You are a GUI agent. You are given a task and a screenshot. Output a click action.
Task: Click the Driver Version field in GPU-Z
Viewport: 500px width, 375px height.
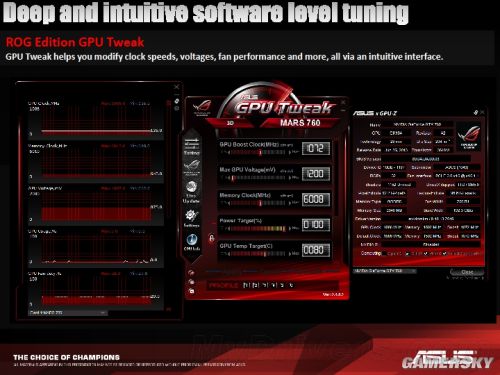click(x=431, y=219)
